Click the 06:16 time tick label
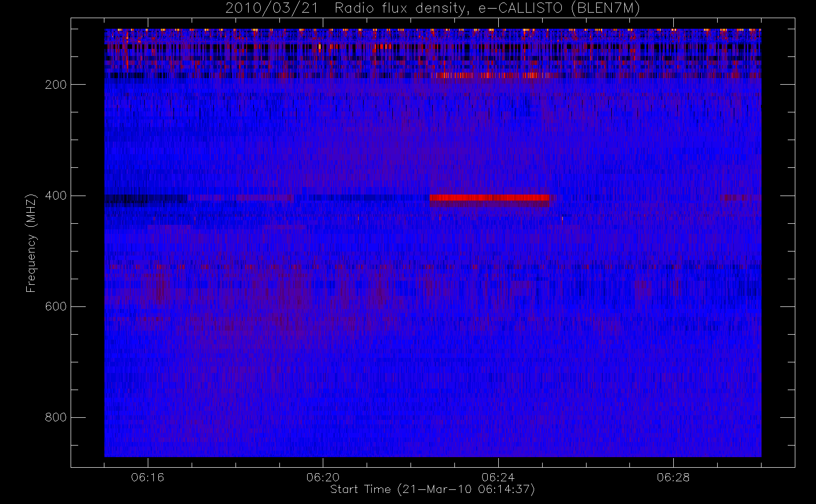Viewport: 816px width, 504px height. pyautogui.click(x=148, y=477)
